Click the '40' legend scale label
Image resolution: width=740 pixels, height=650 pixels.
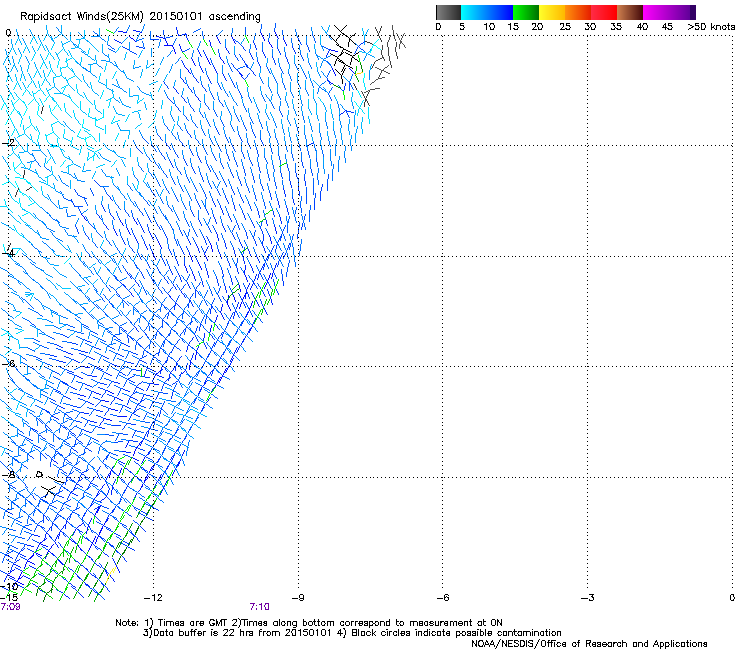point(642,27)
